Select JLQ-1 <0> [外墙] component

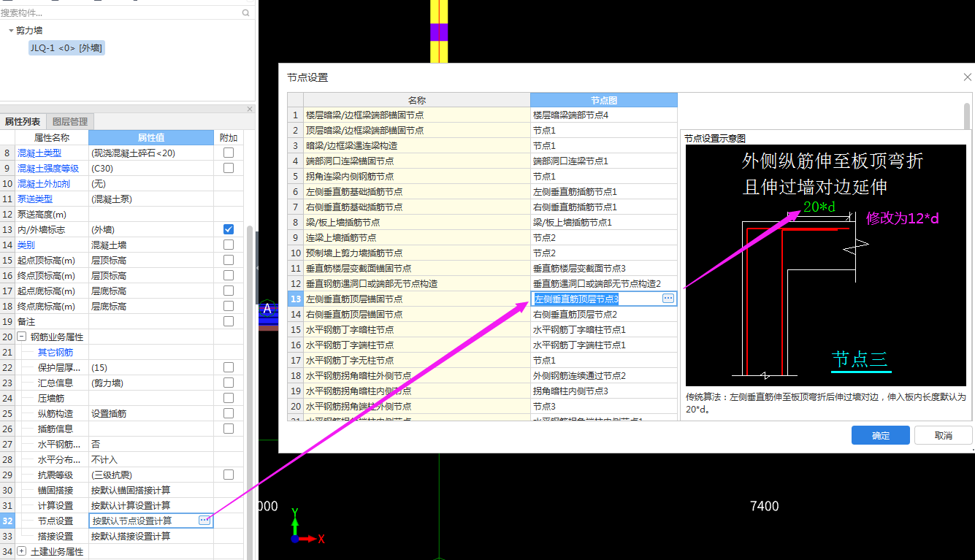(66, 48)
